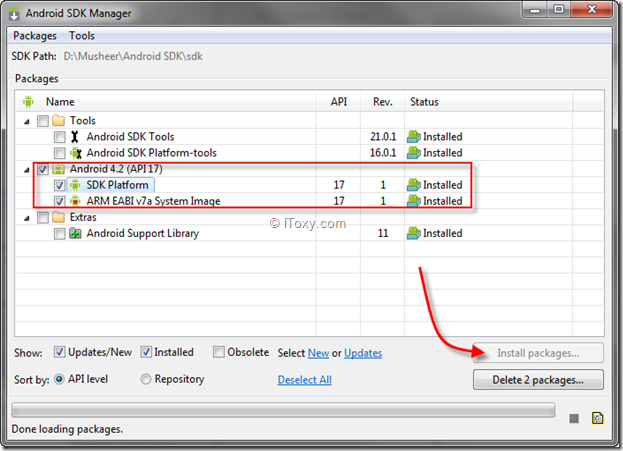Check the Tools group checkbox
The height and width of the screenshot is (451, 623).
(43, 121)
